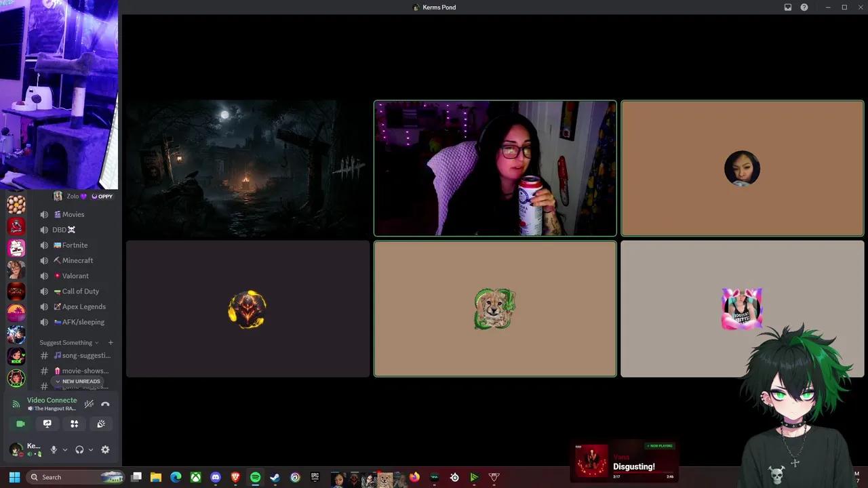Open Discord inbox icon in title bar

788,7
